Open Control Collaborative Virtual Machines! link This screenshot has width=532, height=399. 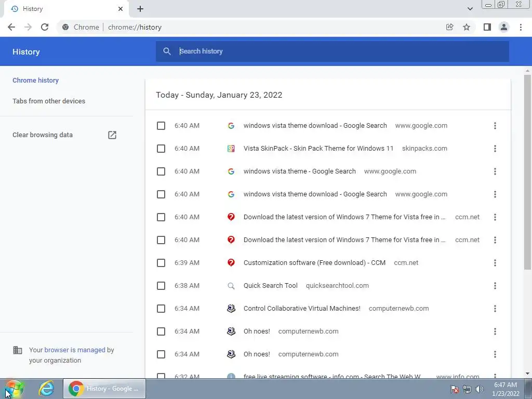click(x=302, y=309)
